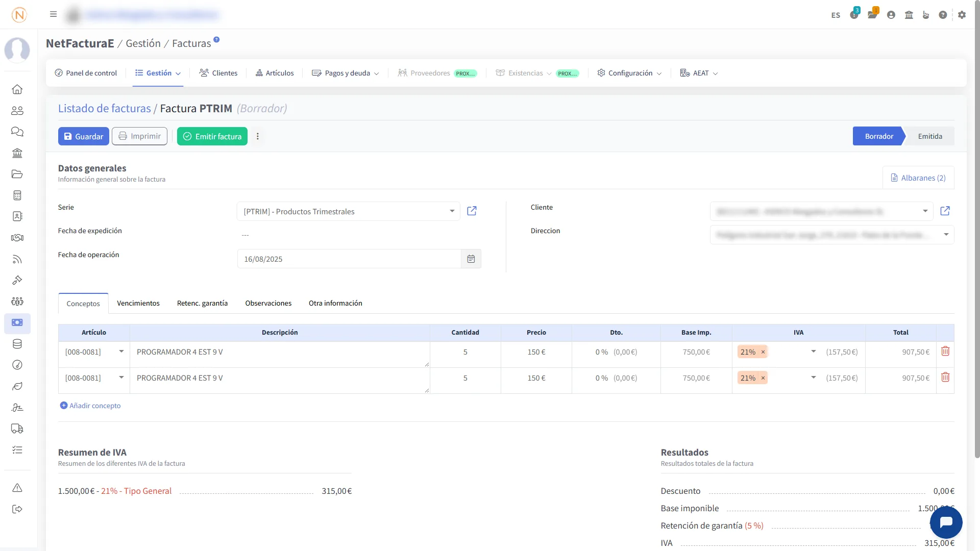
Task: Open the three-dot more actions menu
Action: pyautogui.click(x=258, y=136)
